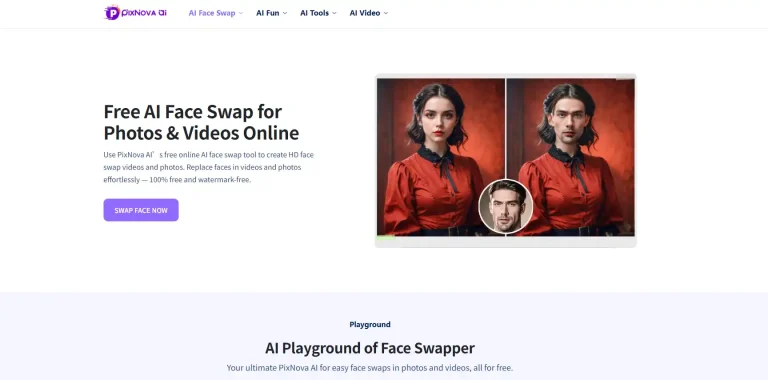Viewport: 768px width, 380px height.
Task: Expand the chevron next to AI Video
Action: pyautogui.click(x=385, y=13)
